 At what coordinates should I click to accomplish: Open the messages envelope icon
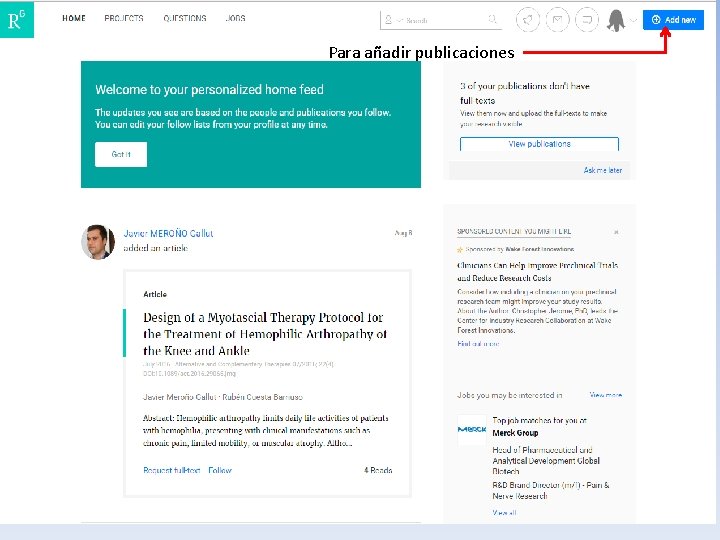(557, 20)
